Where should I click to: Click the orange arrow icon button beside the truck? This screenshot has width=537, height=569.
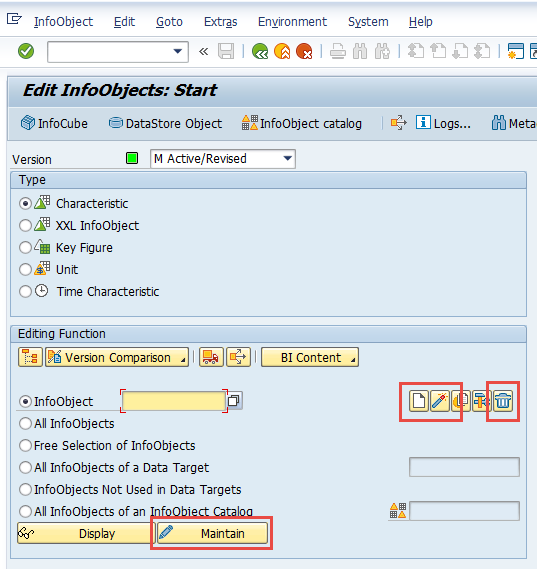(238, 357)
